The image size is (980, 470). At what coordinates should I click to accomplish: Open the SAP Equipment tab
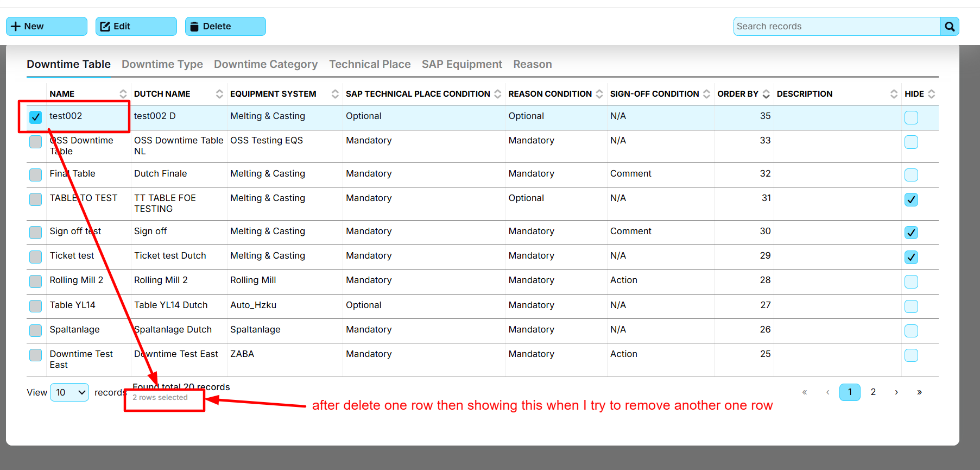[x=461, y=64]
